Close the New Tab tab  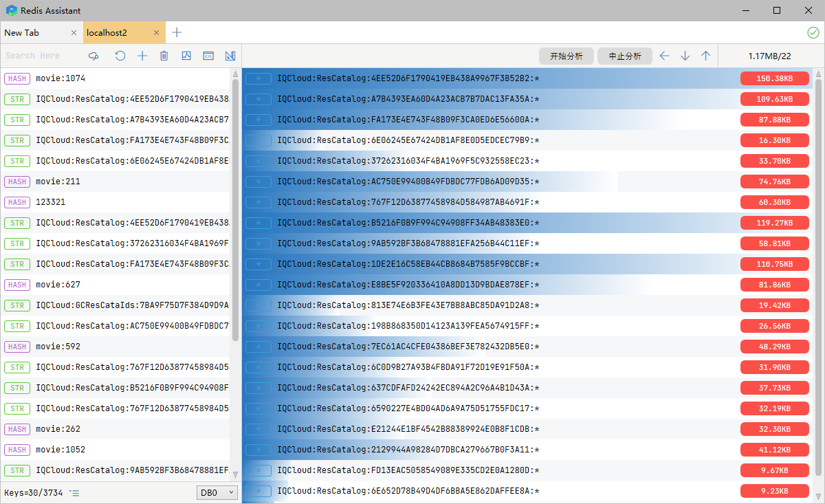(x=74, y=32)
